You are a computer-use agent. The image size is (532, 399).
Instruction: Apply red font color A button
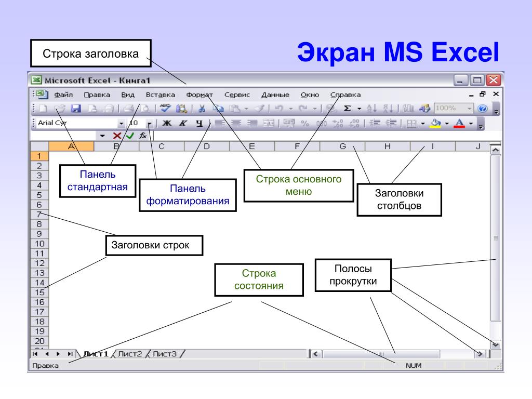point(459,124)
